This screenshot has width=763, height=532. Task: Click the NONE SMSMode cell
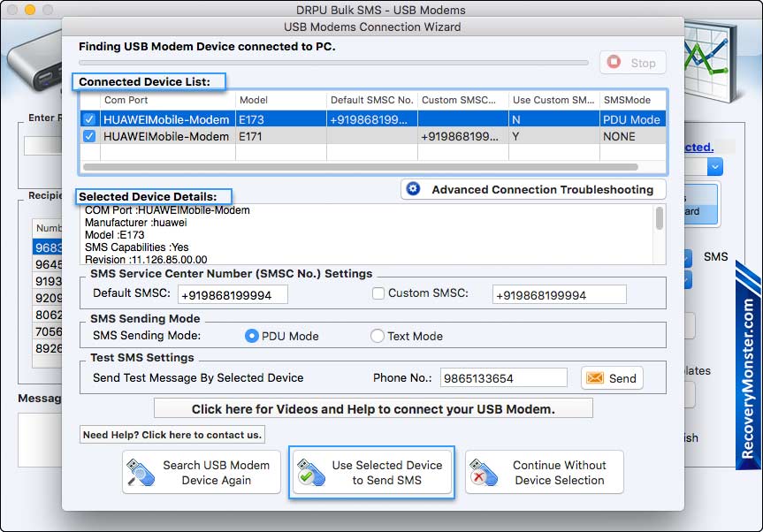click(x=632, y=136)
